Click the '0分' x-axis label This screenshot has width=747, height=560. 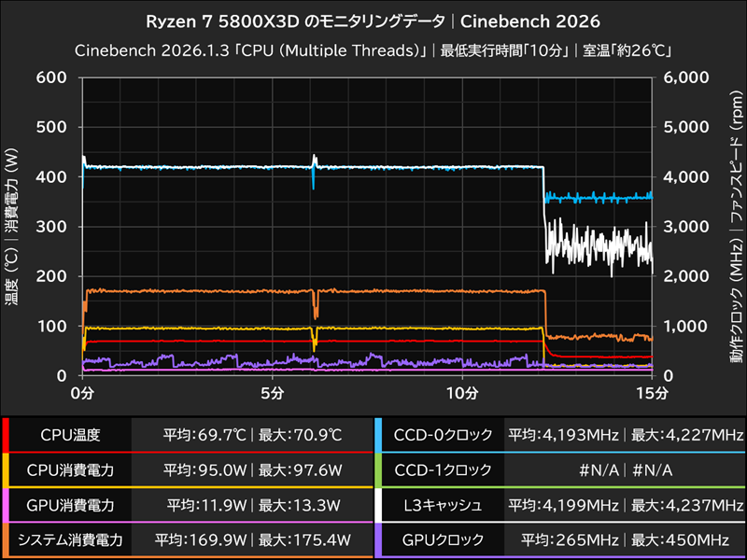(x=82, y=393)
